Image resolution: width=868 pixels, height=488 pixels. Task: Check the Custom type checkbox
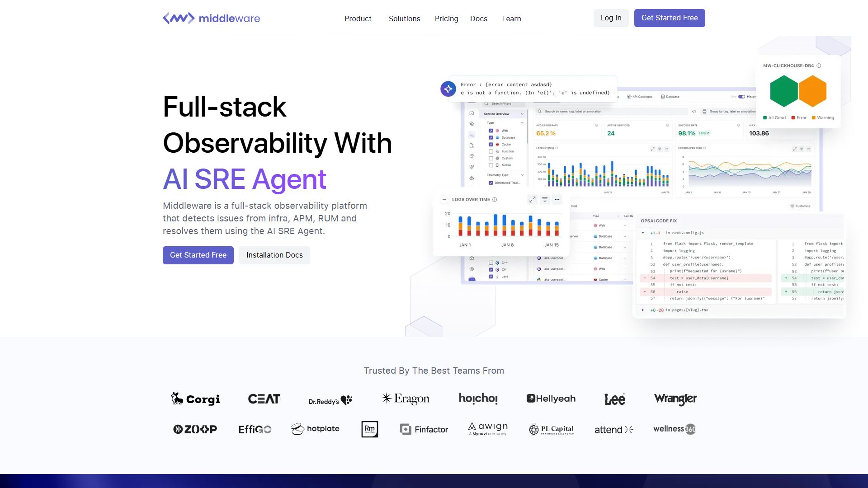point(491,158)
